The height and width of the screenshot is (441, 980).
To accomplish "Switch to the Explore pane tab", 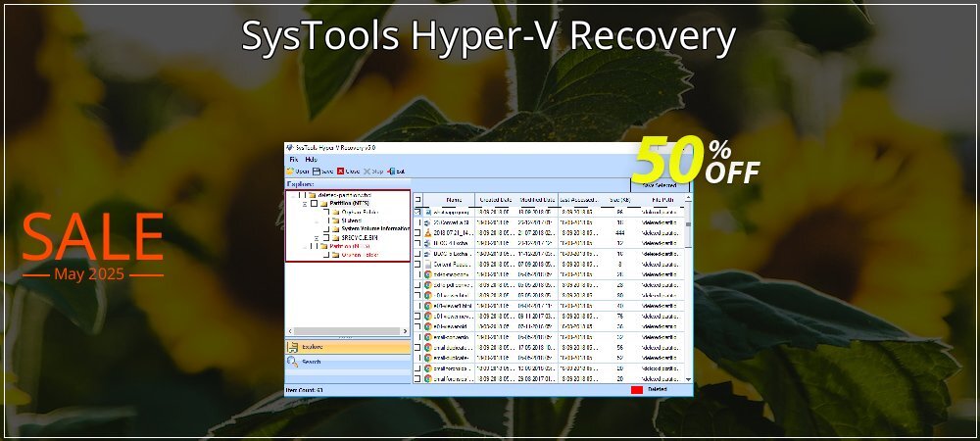I will coord(348,347).
